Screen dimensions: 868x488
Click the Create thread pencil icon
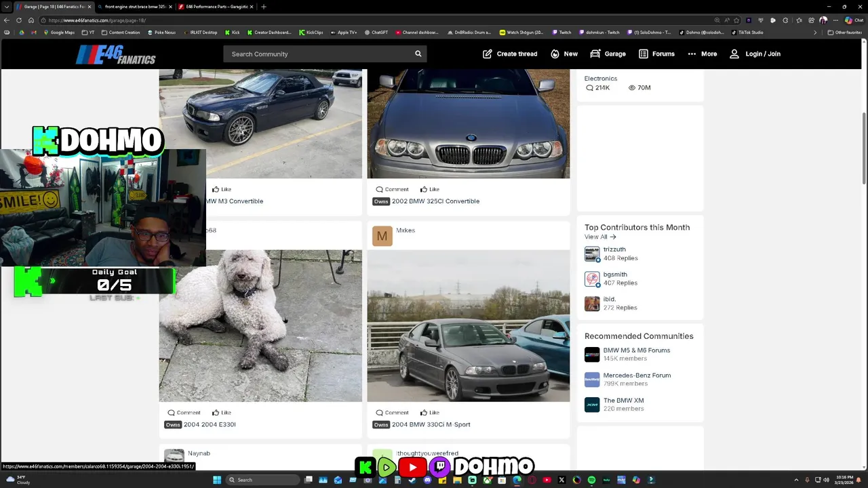coord(487,54)
